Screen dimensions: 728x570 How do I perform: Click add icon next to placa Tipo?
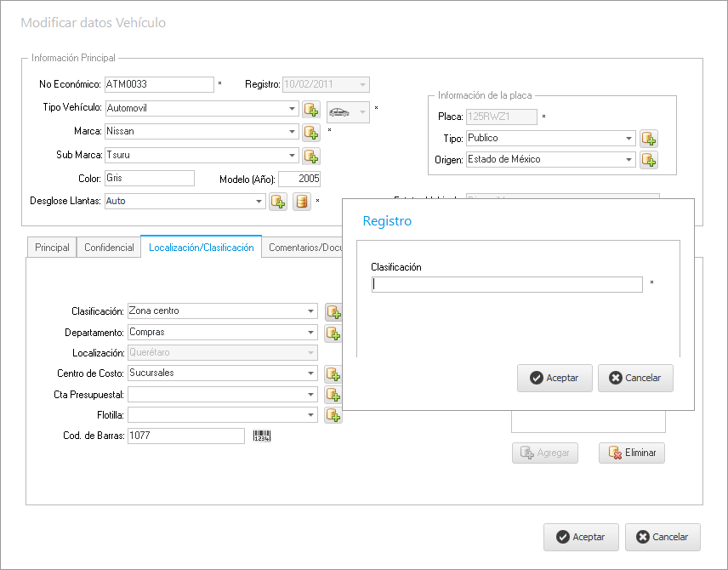[649, 139]
